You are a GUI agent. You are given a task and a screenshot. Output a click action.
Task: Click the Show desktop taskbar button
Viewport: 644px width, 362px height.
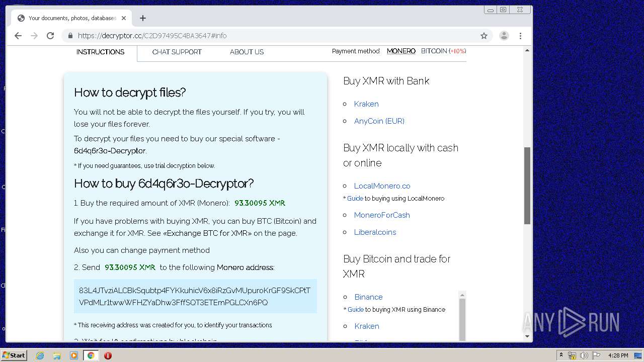(x=638, y=355)
